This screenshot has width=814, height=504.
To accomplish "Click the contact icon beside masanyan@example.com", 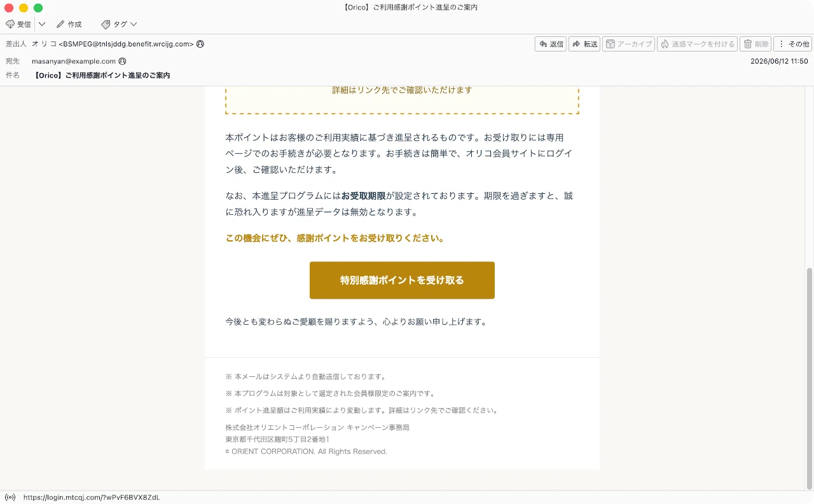I will (122, 61).
